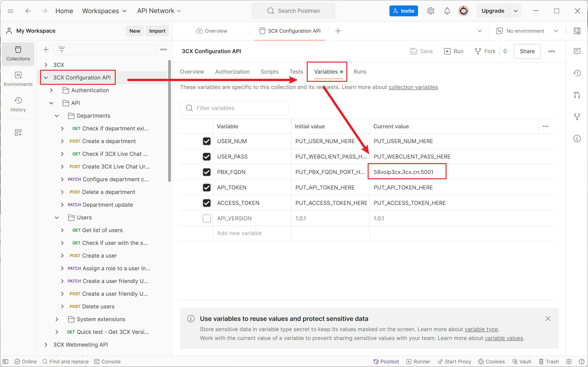Switch to the Authorization tab

232,72
